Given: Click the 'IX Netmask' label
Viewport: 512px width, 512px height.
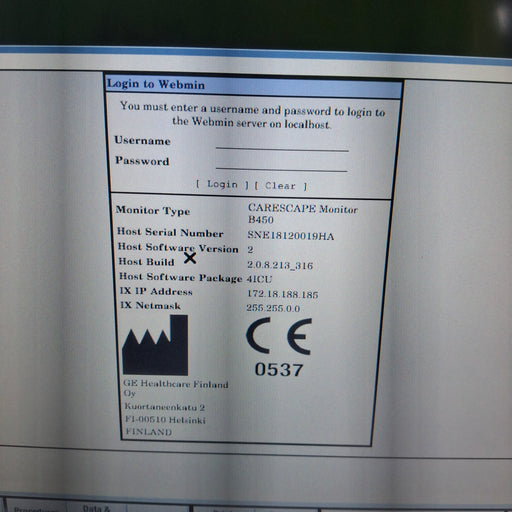Looking at the screenshot, I should tap(150, 305).
